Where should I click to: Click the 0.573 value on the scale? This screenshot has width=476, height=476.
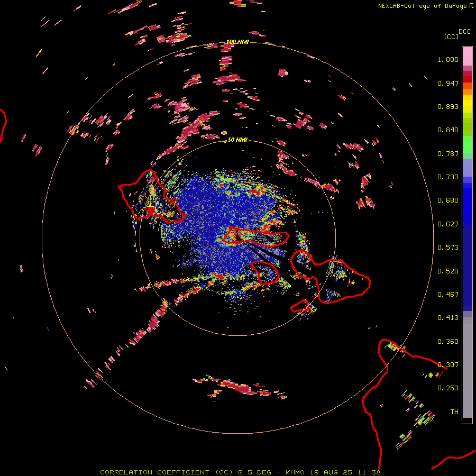click(448, 248)
